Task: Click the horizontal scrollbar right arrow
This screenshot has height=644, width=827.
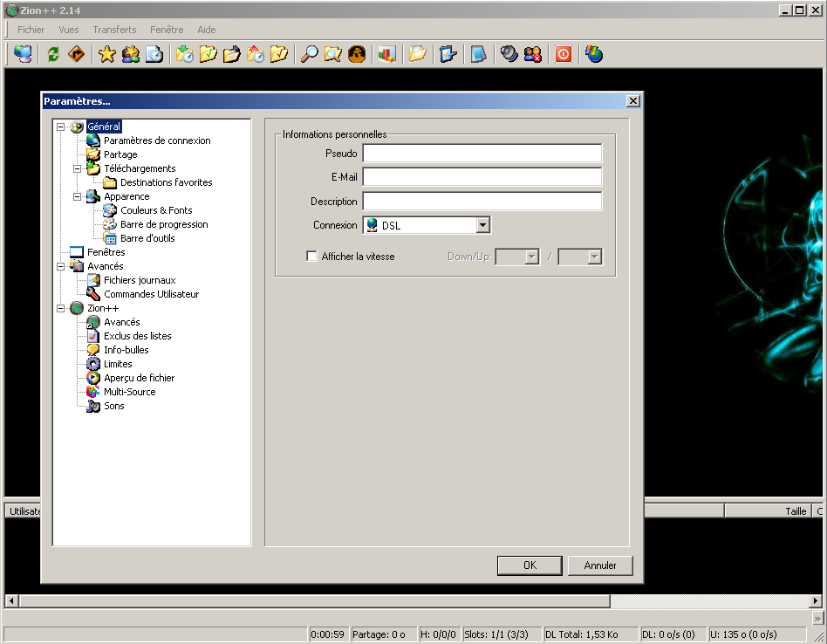Action: (x=816, y=600)
